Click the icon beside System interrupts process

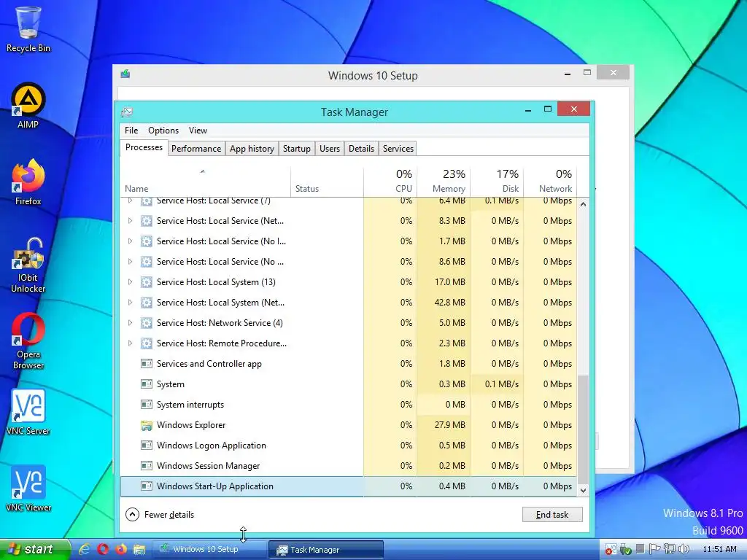tap(147, 404)
